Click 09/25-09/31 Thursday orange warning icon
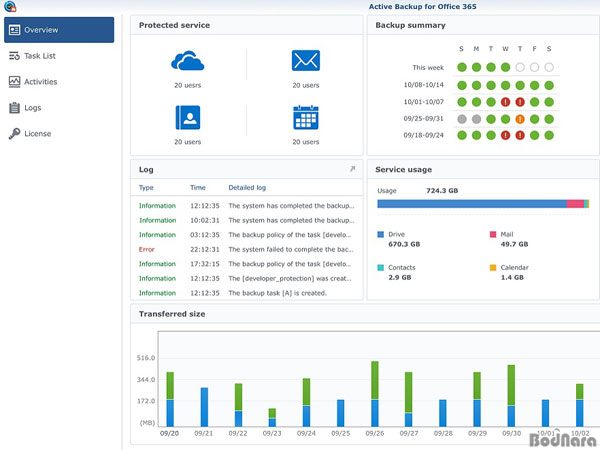 [x=520, y=119]
